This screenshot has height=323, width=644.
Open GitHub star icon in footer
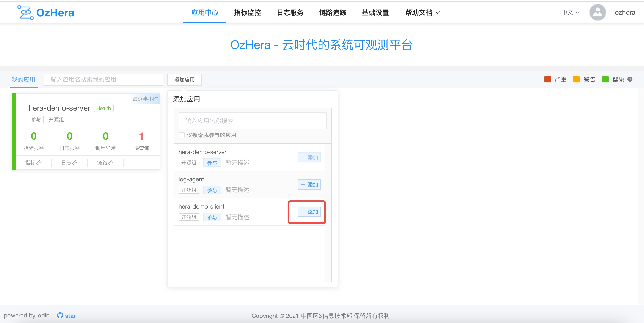point(60,316)
